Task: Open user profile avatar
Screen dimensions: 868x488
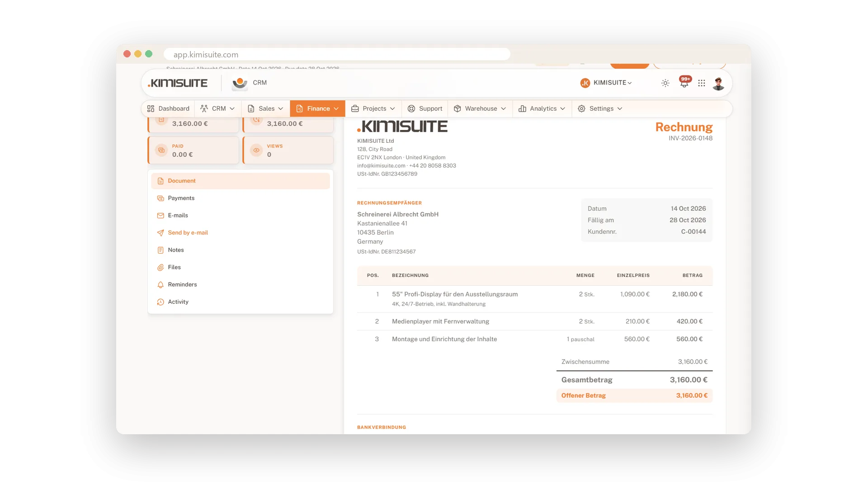Action: click(x=718, y=83)
